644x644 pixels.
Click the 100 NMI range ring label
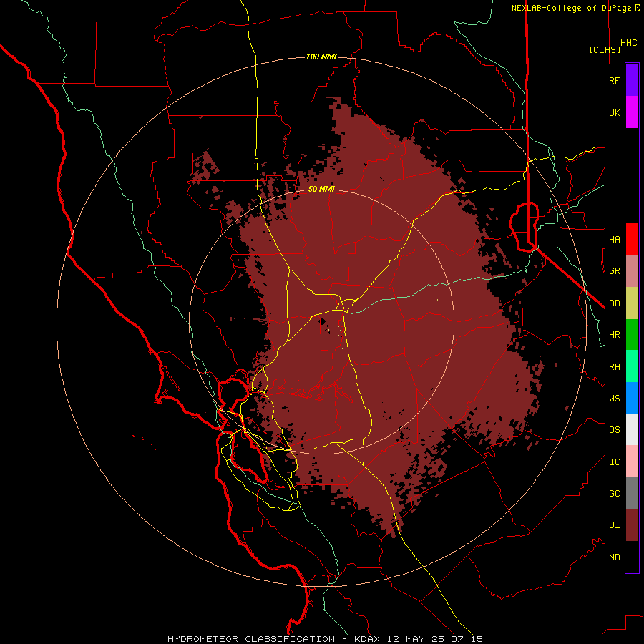click(x=321, y=57)
